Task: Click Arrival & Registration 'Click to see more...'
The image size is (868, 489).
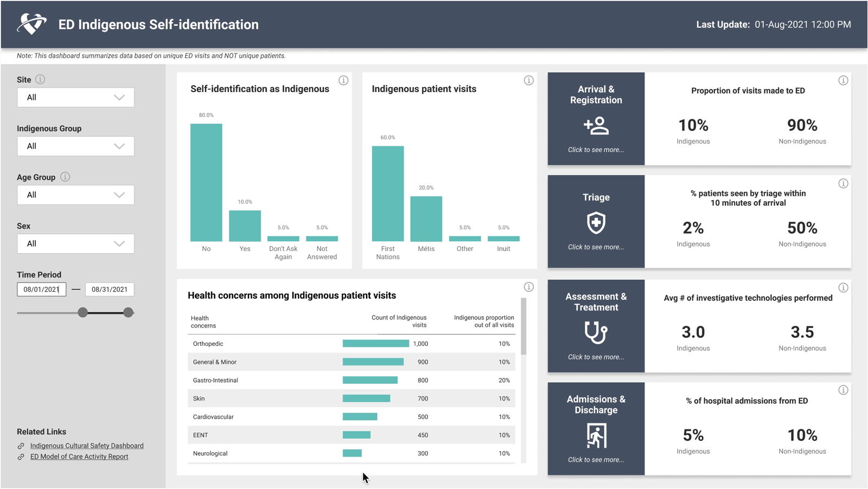Action: pyautogui.click(x=596, y=150)
